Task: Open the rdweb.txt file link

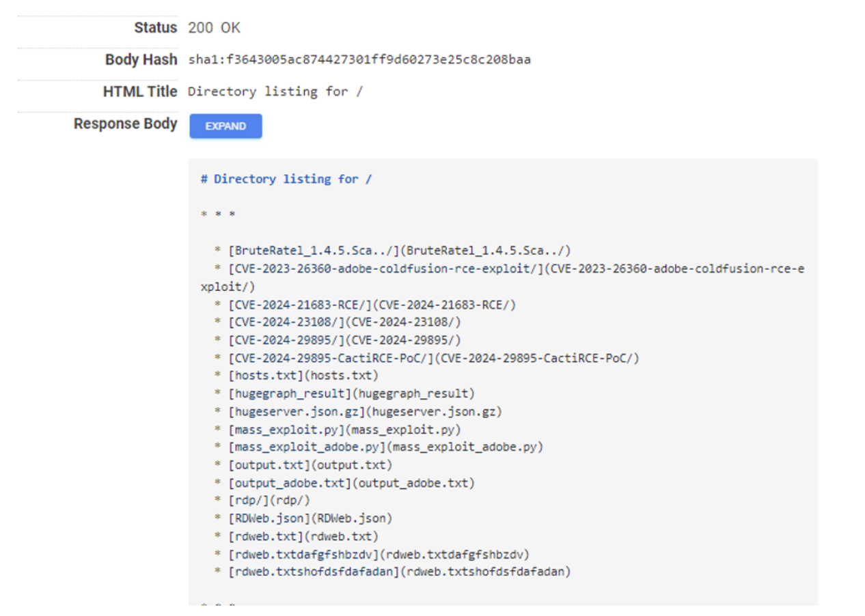Action: pyautogui.click(x=262, y=536)
